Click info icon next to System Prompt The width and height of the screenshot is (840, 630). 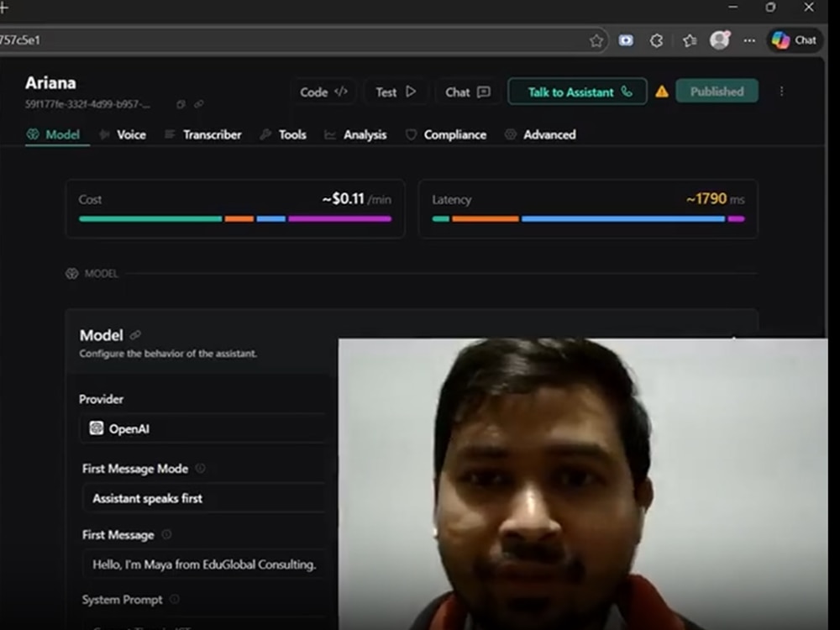(175, 599)
